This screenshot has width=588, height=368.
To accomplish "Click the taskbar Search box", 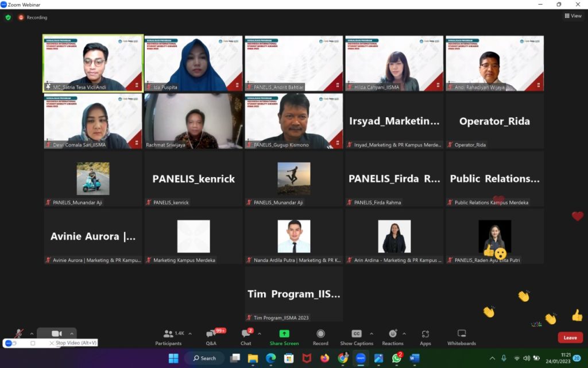I will [204, 358].
